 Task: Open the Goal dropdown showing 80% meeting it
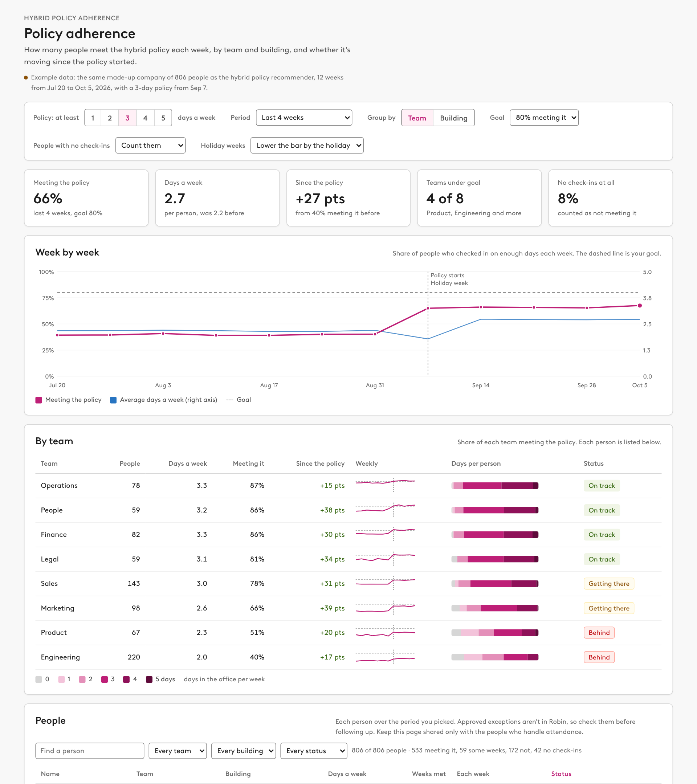pyautogui.click(x=544, y=117)
